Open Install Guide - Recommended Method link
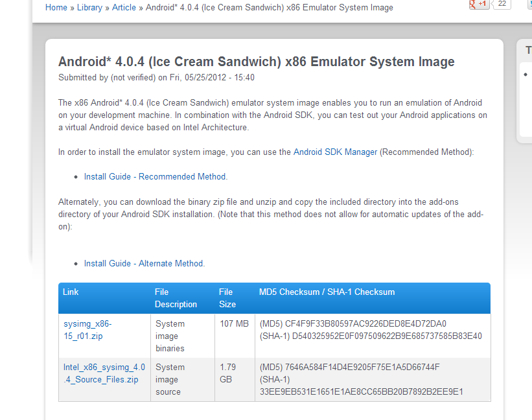 (156, 177)
